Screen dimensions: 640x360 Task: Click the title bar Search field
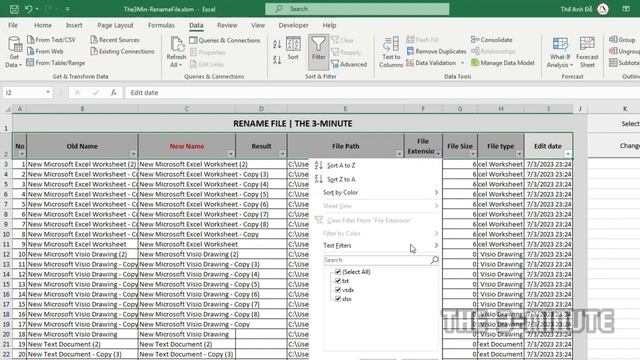pos(357,9)
